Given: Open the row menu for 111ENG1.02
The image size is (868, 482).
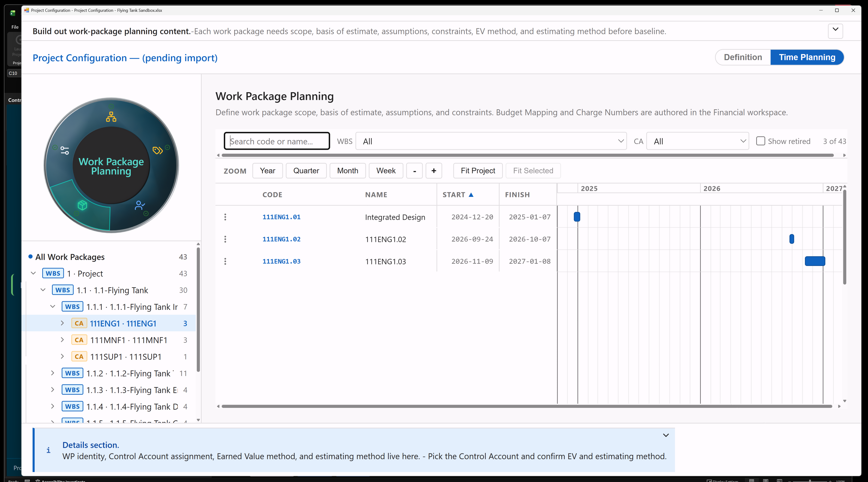Looking at the screenshot, I should tap(225, 239).
